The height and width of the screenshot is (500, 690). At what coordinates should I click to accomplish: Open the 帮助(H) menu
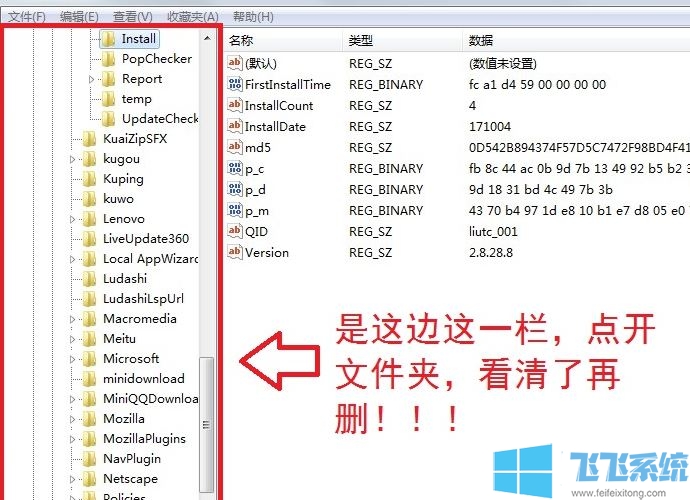pos(253,17)
